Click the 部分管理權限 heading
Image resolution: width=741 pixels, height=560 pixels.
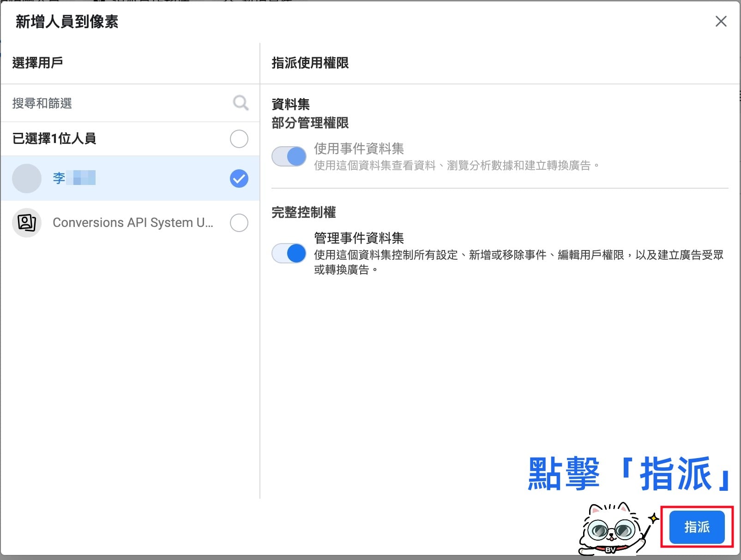click(310, 123)
